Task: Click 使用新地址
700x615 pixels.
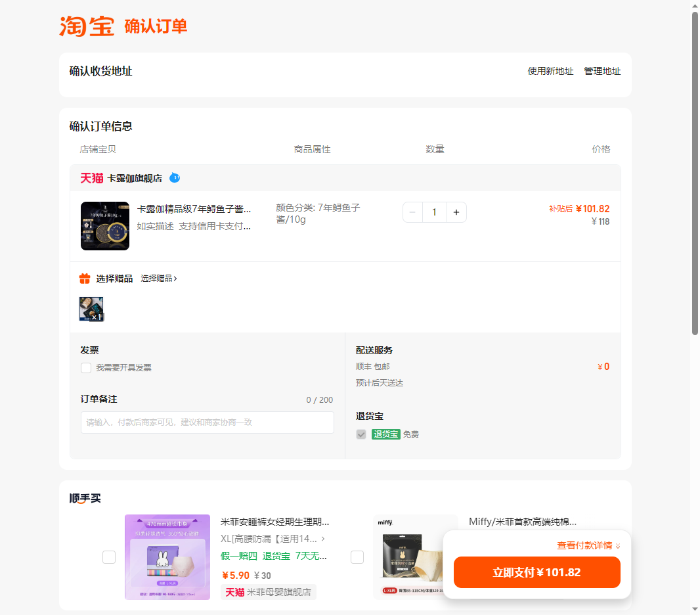Action: (550, 71)
